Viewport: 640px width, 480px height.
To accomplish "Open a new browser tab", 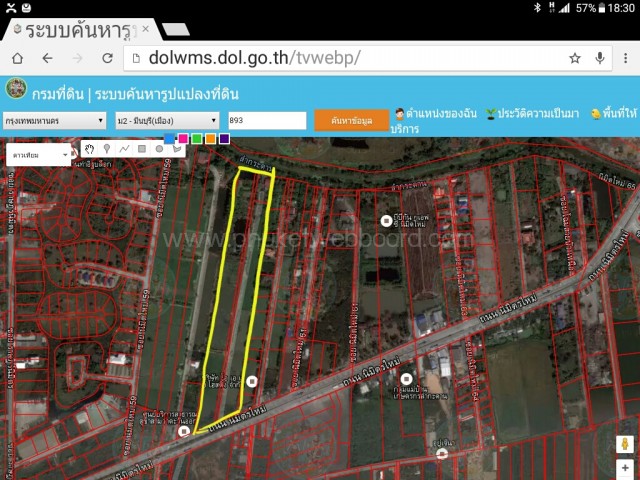I will coord(176,29).
